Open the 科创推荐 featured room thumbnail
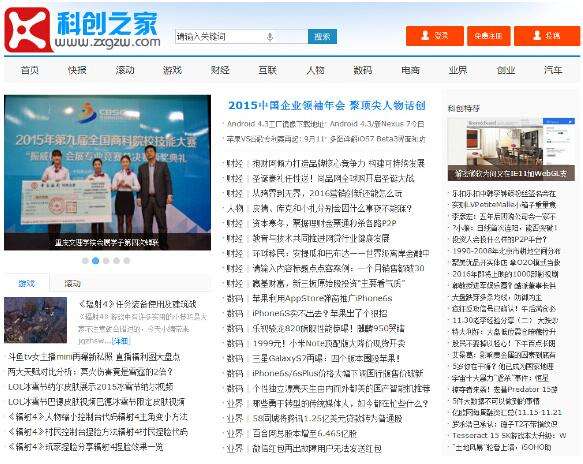The width and height of the screenshot is (583, 464). tap(511, 149)
